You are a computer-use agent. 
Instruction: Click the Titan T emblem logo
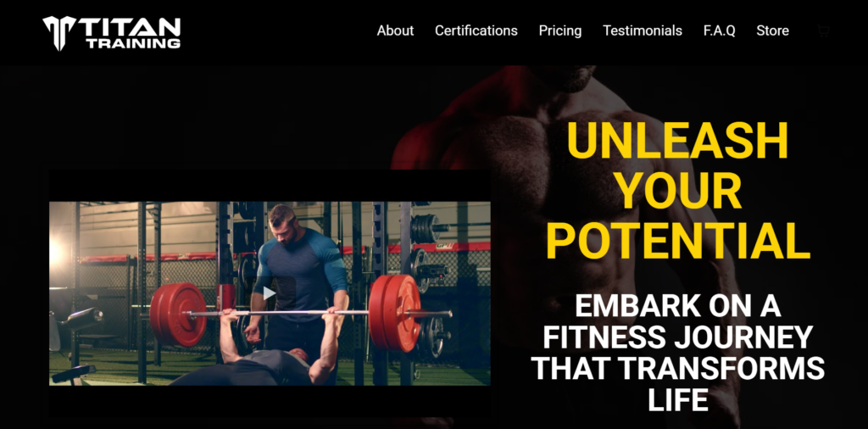coord(58,33)
